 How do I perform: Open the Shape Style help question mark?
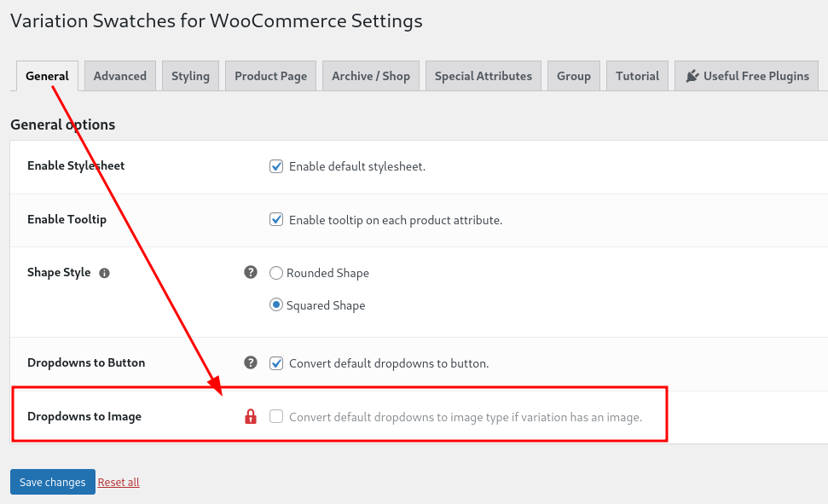click(251, 272)
